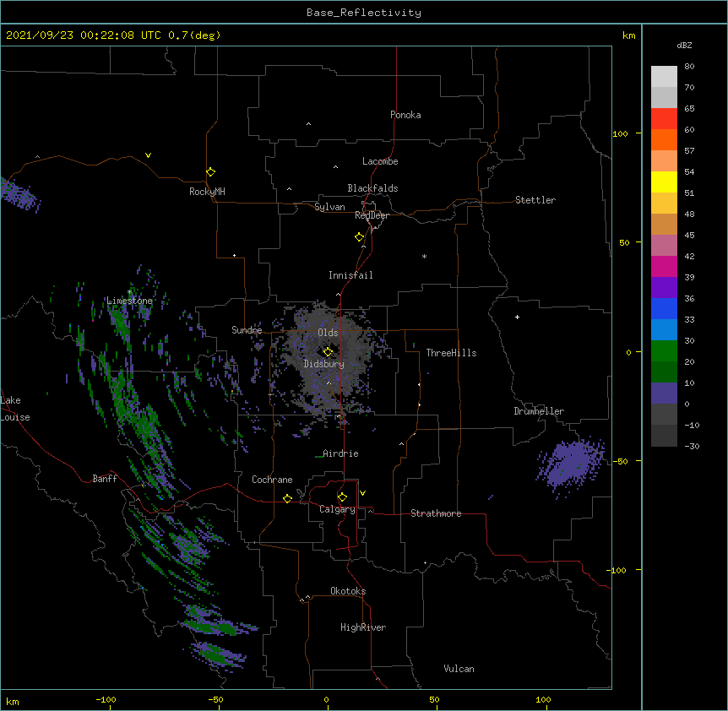Click the km unit label at top right
The image size is (728, 711).
click(629, 35)
